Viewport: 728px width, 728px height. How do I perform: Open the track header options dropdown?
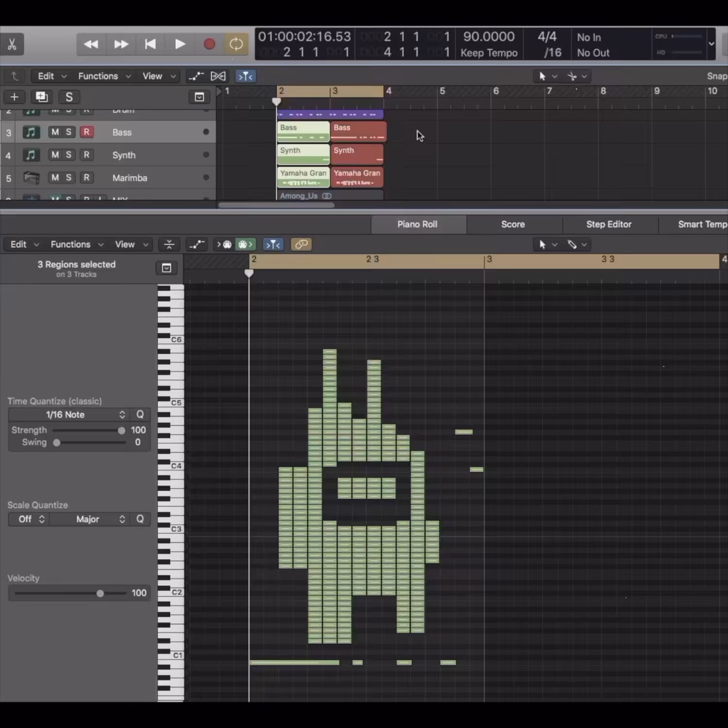[x=199, y=97]
